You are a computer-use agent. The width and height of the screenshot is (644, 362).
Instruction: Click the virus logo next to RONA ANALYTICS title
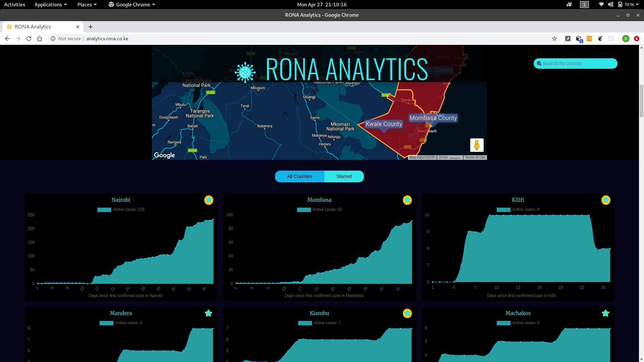(245, 72)
